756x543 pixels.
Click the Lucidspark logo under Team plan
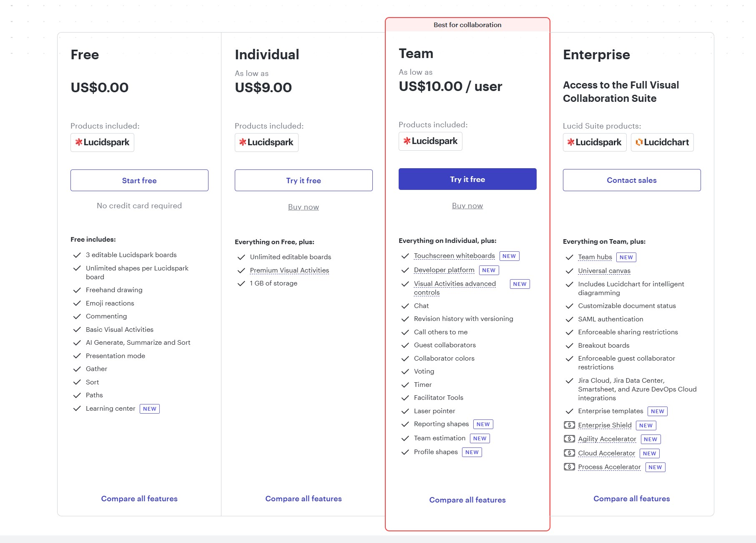[430, 141]
